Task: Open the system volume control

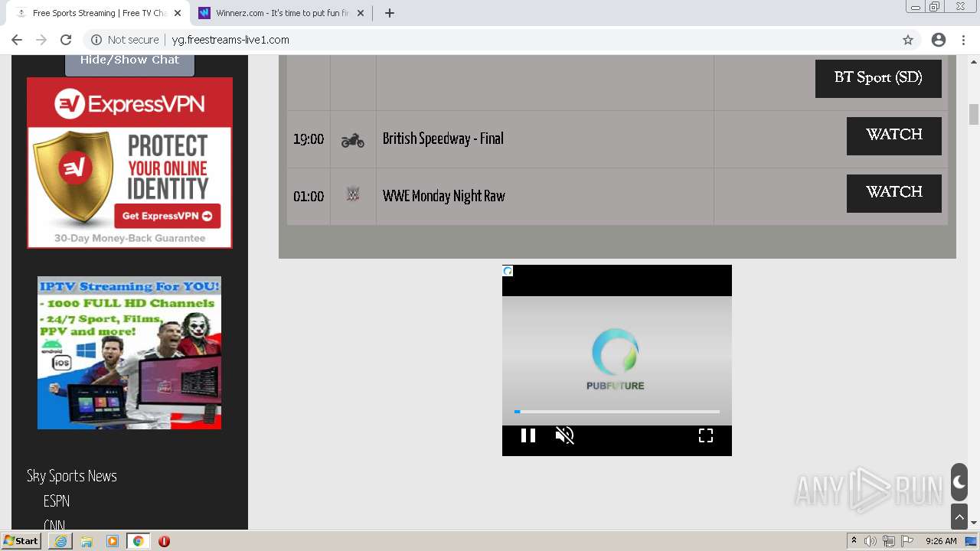Action: point(871,541)
